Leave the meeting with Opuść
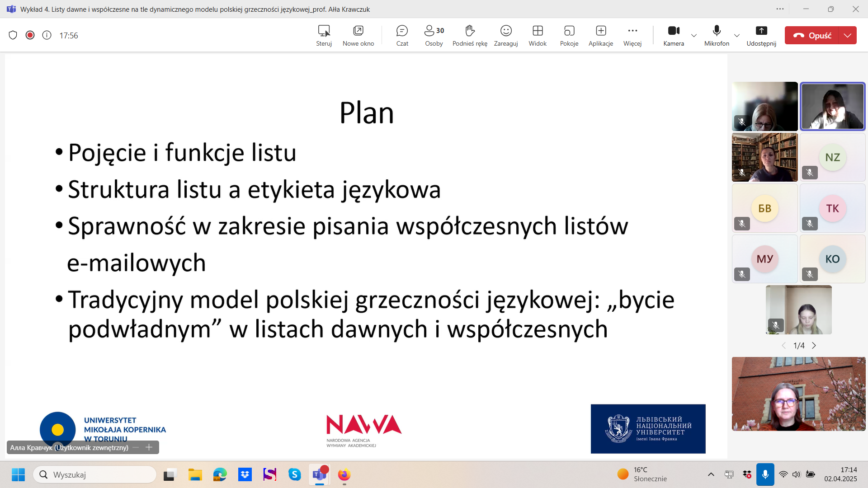868x488 pixels. click(811, 35)
